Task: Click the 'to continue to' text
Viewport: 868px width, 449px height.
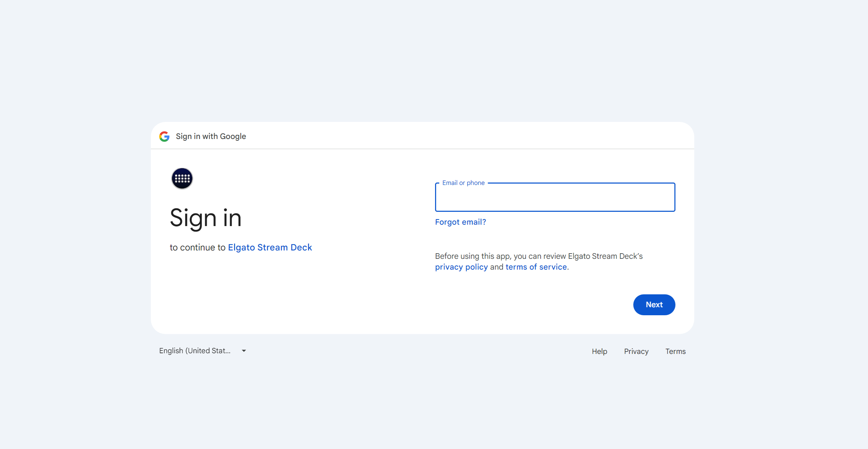Action: (198, 247)
